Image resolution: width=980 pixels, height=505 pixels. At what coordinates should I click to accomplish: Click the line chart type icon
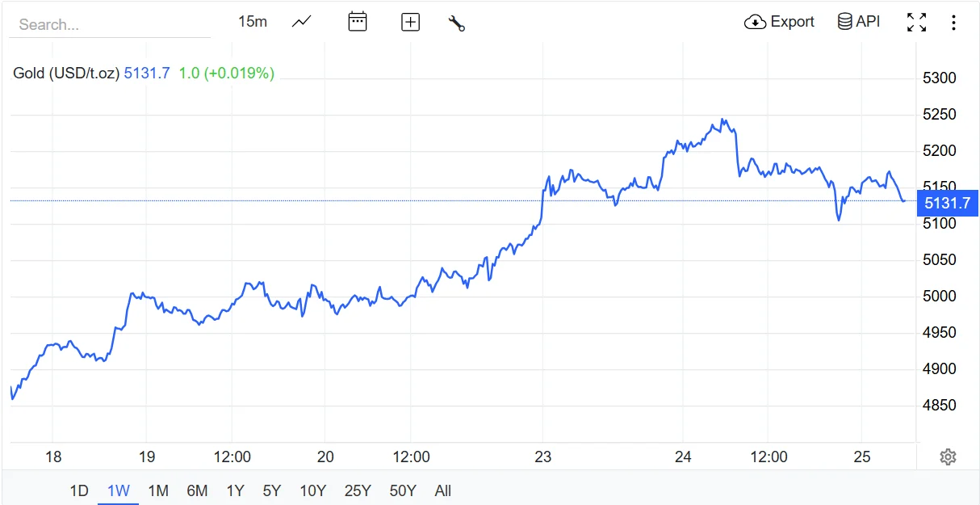(x=302, y=22)
